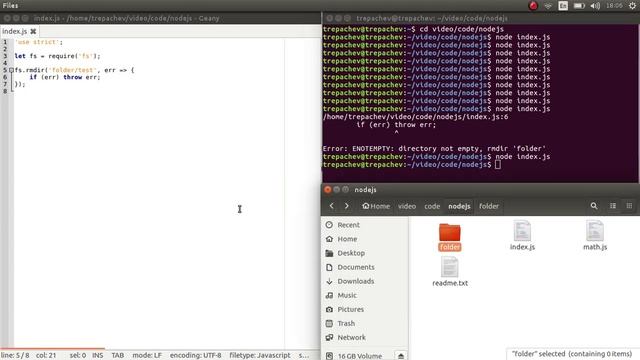This screenshot has height=360, width=640.
Task: Select the readme.txt file icon
Action: click(449, 267)
